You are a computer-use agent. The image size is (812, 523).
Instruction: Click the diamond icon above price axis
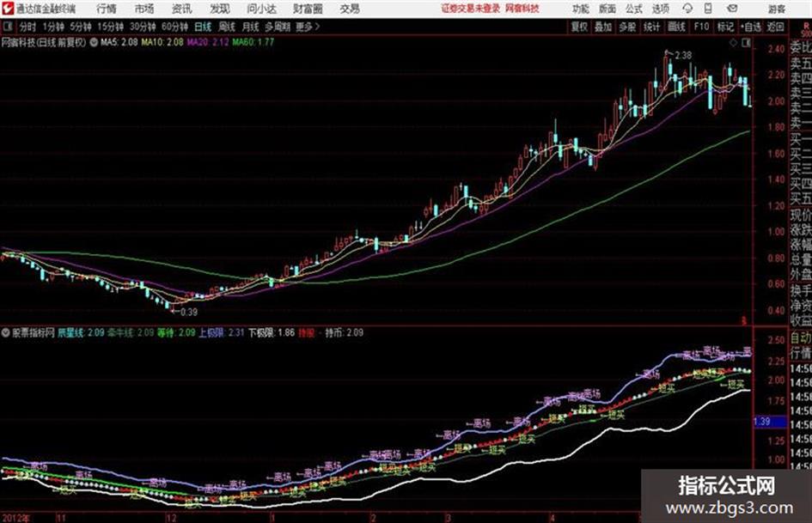point(733,43)
